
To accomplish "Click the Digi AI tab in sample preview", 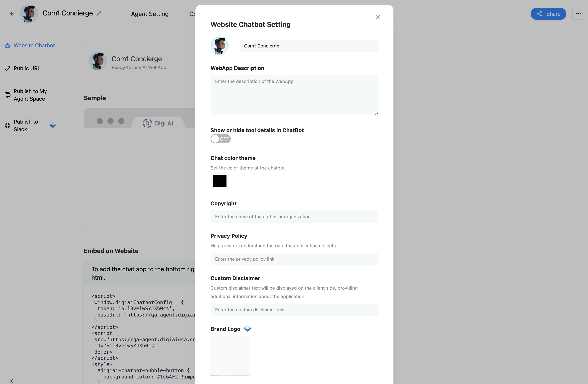I will click(159, 123).
